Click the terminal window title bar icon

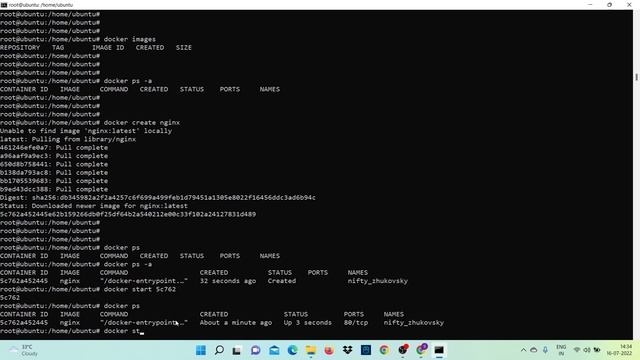(x=4, y=5)
